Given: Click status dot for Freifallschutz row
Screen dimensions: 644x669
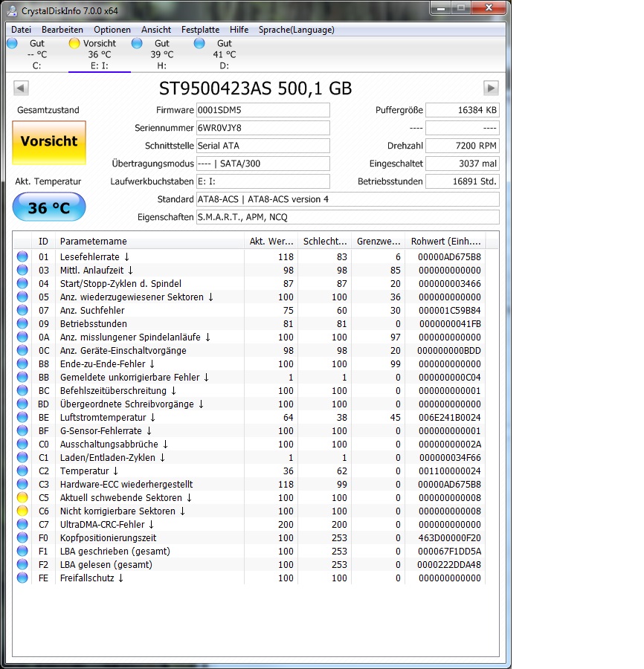Looking at the screenshot, I should click(22, 578).
